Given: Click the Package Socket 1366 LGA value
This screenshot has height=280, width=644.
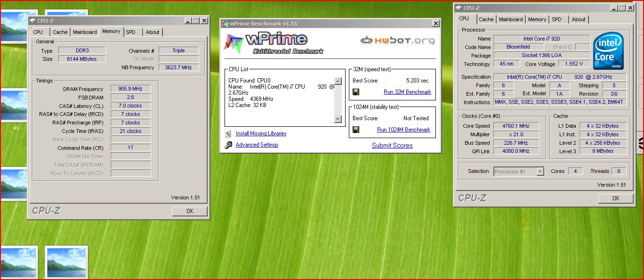Looking at the screenshot, I should pos(542,56).
